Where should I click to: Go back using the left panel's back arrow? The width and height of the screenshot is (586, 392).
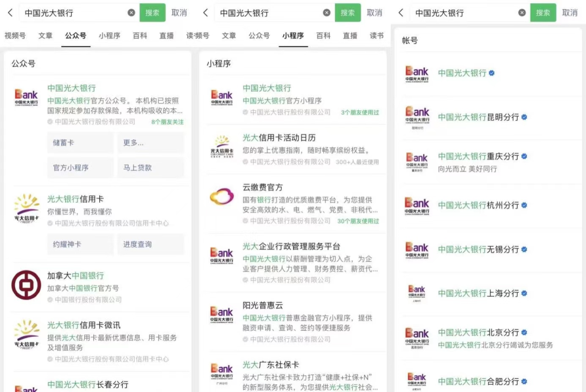tap(10, 12)
